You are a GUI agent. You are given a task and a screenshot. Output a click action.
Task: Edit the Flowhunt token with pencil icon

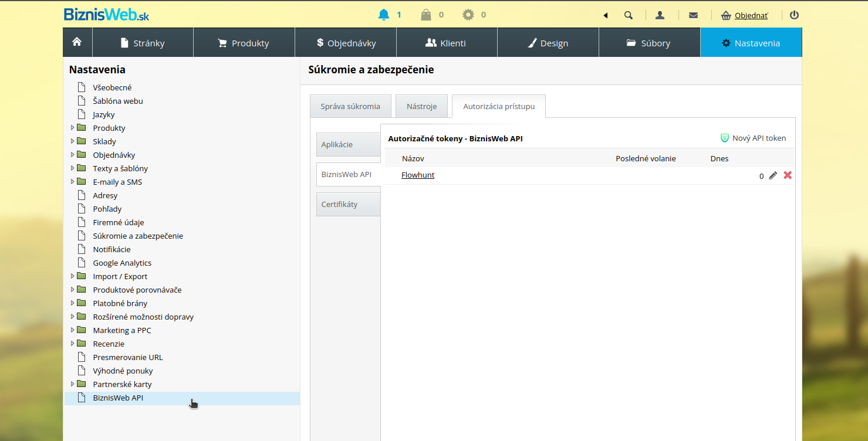click(773, 175)
